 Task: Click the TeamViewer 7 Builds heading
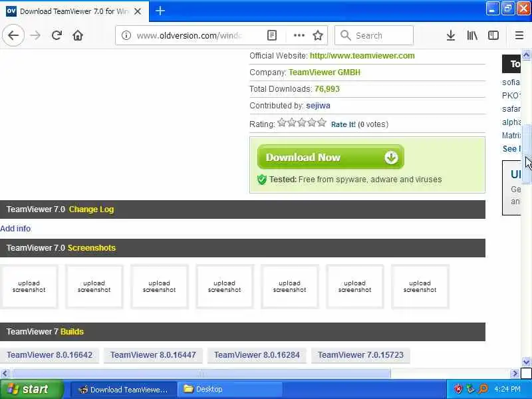pyautogui.click(x=45, y=331)
